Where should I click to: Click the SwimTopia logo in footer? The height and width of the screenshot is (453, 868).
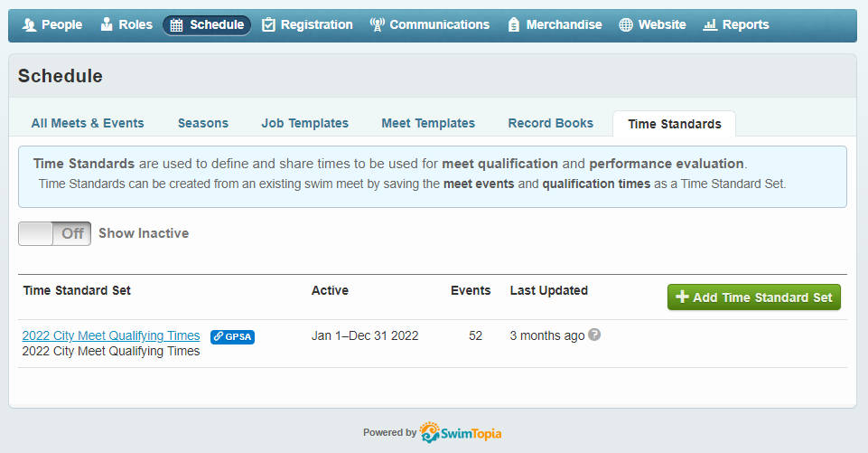tap(461, 432)
